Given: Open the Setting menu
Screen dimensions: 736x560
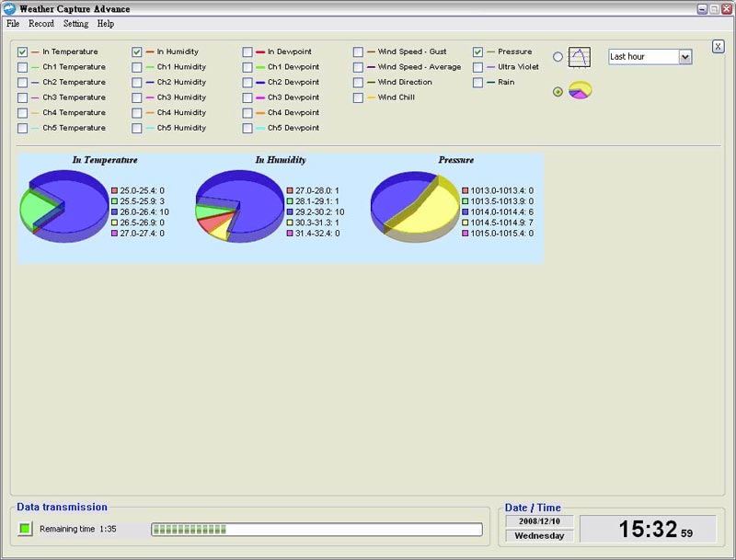Looking at the screenshot, I should click(x=76, y=24).
